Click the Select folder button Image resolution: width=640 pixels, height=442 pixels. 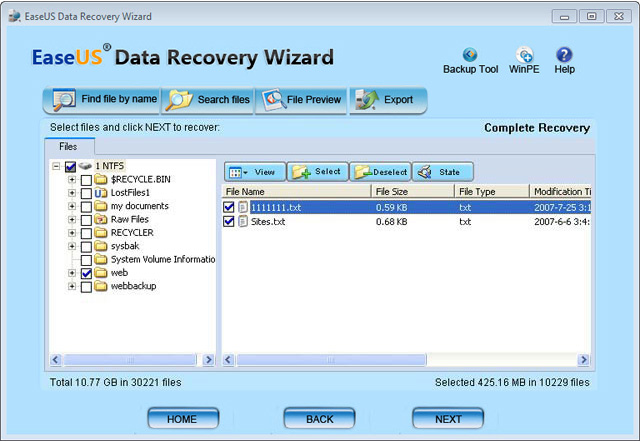pos(318,172)
